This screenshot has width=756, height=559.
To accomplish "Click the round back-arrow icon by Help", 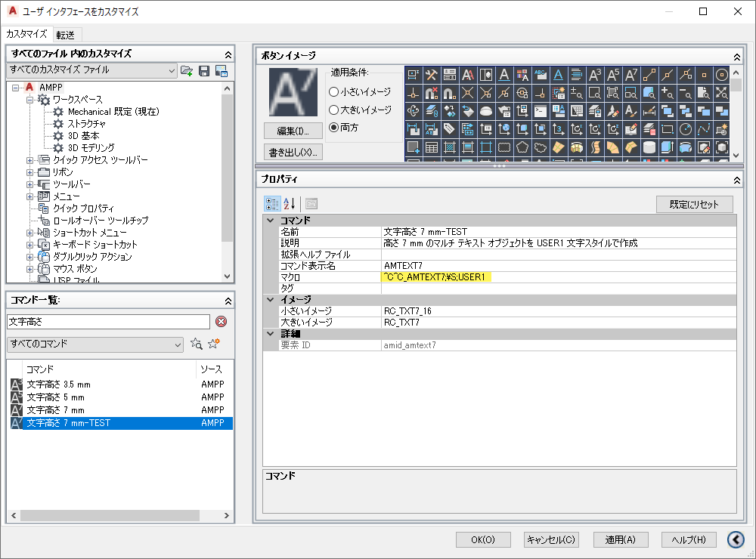I will point(736,539).
